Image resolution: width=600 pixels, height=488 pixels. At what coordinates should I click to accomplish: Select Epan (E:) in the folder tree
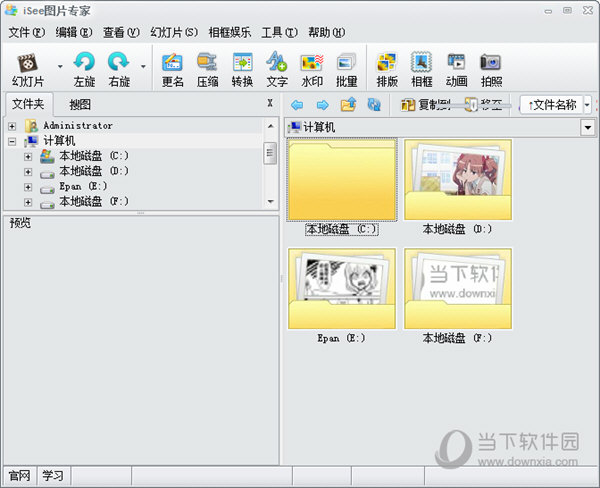pyautogui.click(x=83, y=186)
